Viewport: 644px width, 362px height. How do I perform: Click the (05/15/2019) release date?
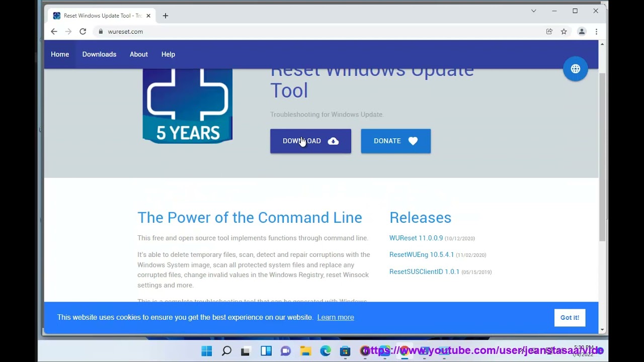[x=476, y=273]
